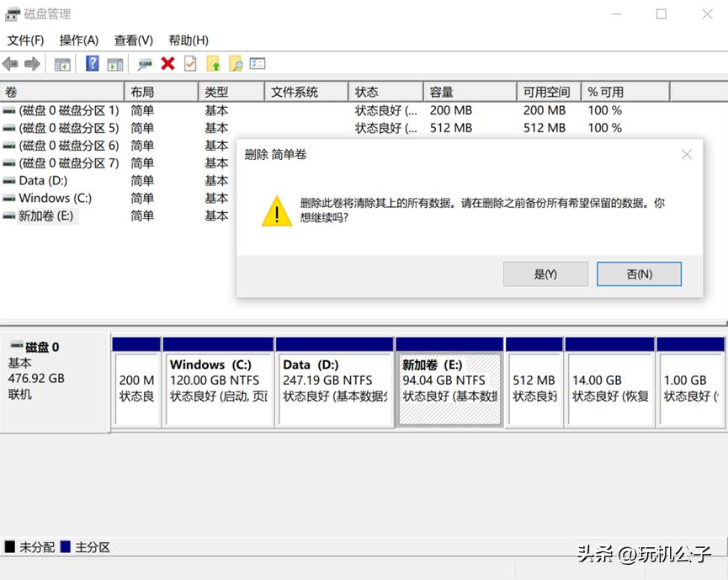Cancel deletion by clicking 否(N)
The width and height of the screenshot is (728, 580).
pyautogui.click(x=639, y=274)
